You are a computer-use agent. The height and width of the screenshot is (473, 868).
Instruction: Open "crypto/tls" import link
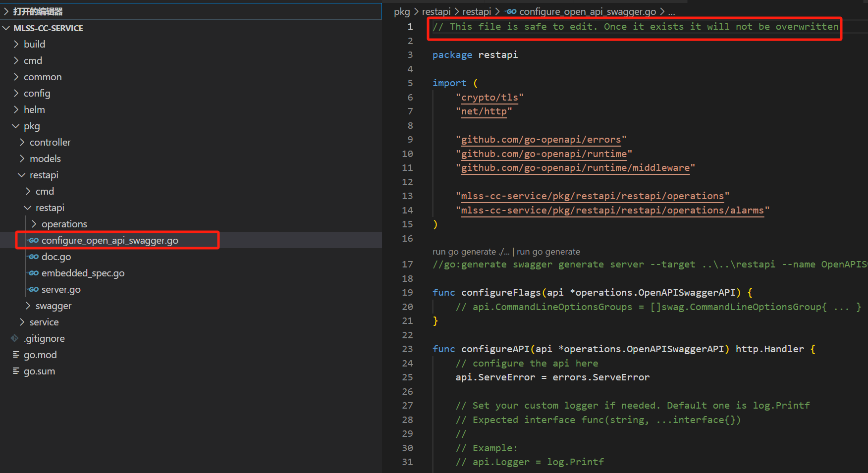pos(489,98)
